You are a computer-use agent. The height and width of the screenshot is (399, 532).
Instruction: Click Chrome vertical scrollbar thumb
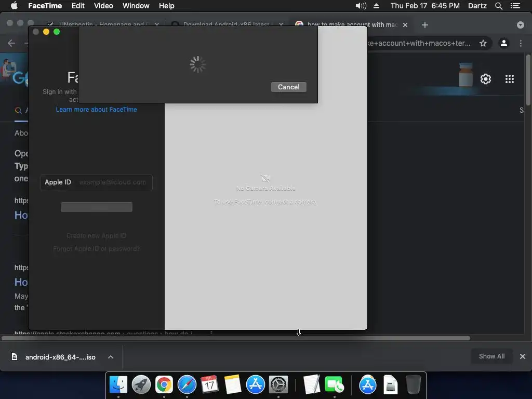coord(528,79)
